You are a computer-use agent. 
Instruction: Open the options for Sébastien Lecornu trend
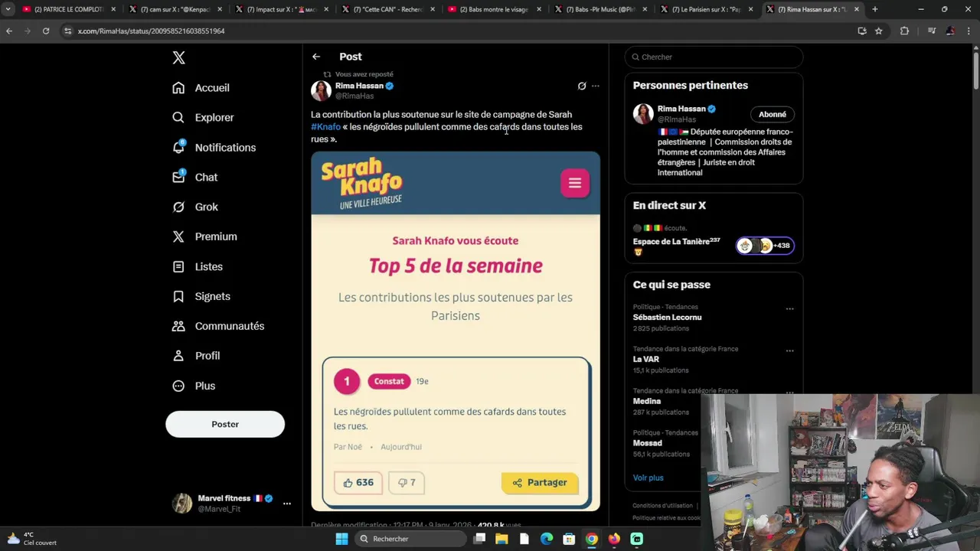click(789, 309)
